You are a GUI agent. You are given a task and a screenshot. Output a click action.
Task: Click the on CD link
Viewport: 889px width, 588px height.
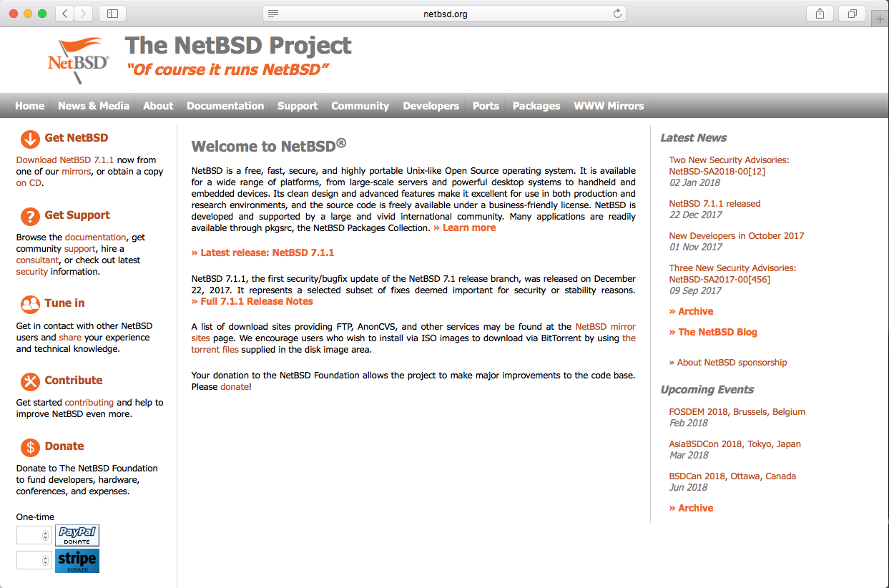point(29,183)
